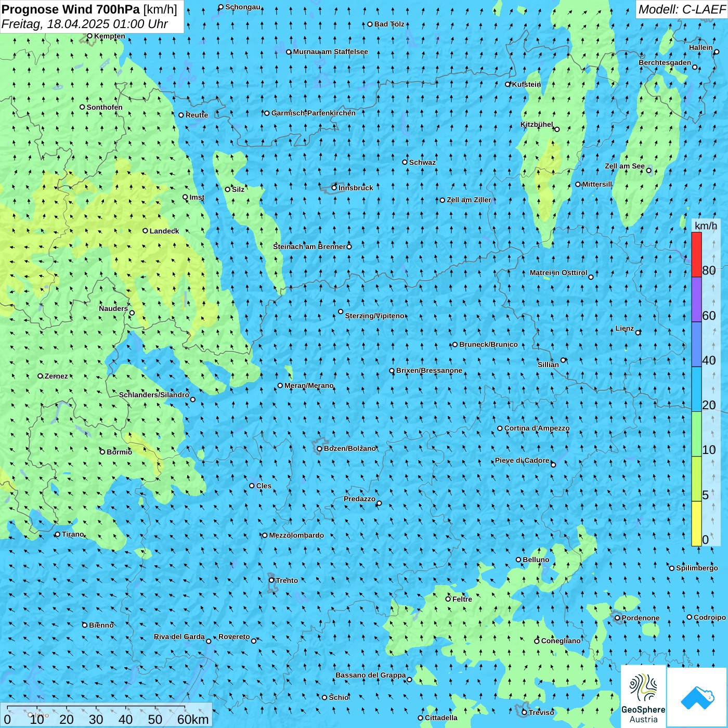Click the blue cloud app logo

click(x=697, y=697)
